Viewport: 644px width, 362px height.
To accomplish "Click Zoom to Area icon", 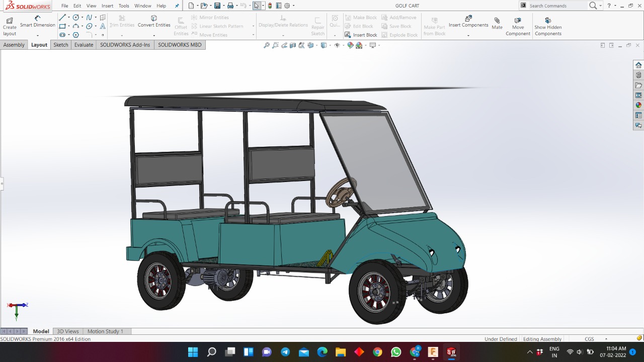I will pyautogui.click(x=275, y=45).
